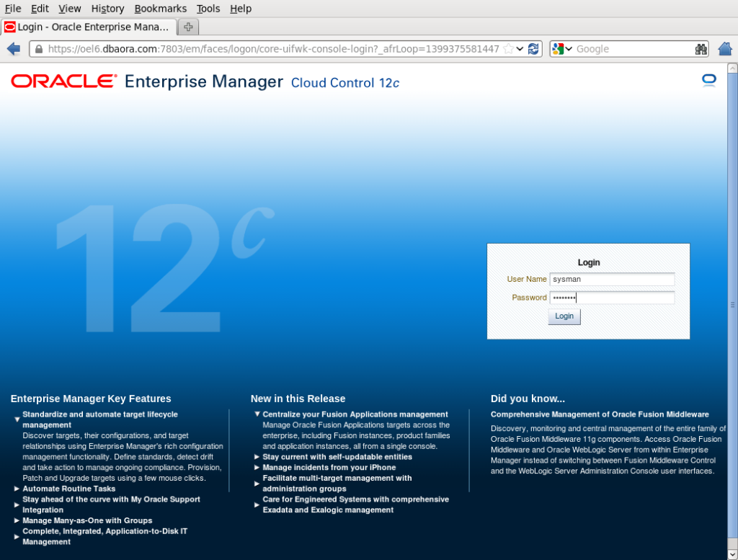Click the vertical scrollbar thumb
Image resolution: width=738 pixels, height=560 pixels.
pos(732,305)
